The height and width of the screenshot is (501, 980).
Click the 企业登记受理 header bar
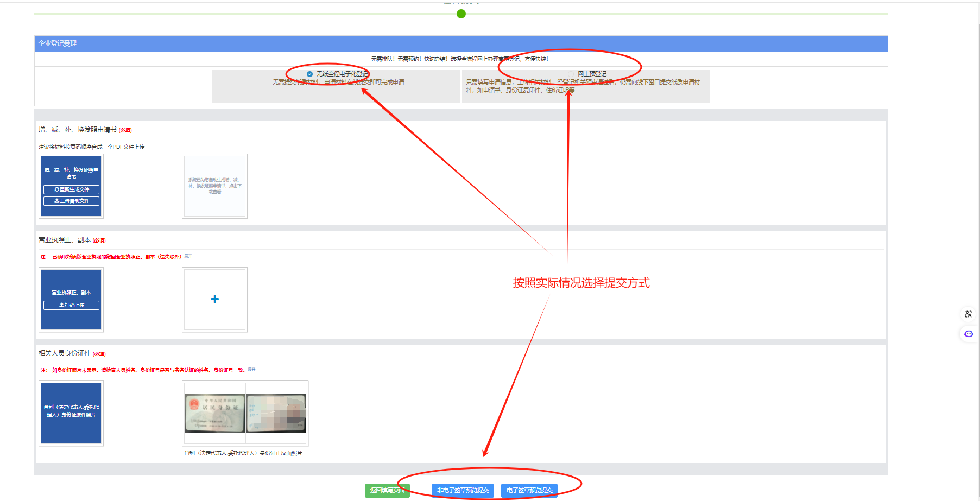tap(461, 43)
